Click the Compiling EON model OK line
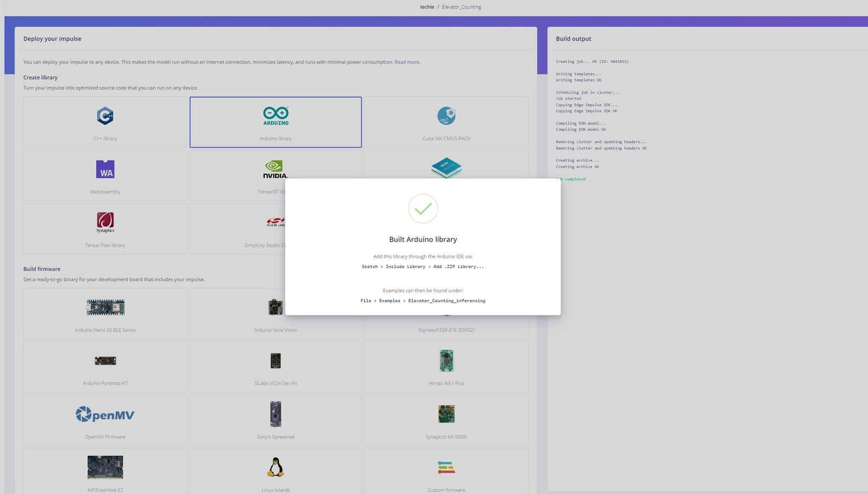 coord(580,130)
